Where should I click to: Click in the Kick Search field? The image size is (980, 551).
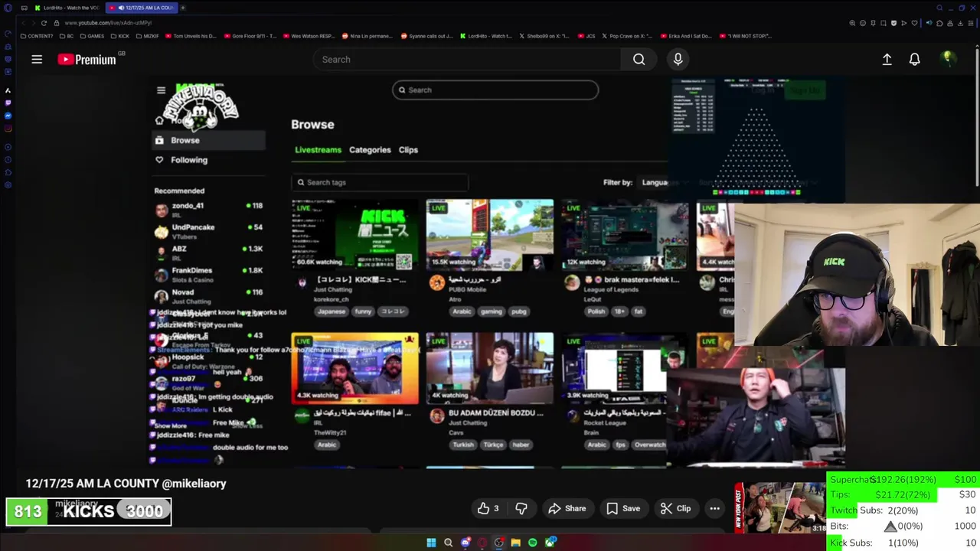click(495, 90)
